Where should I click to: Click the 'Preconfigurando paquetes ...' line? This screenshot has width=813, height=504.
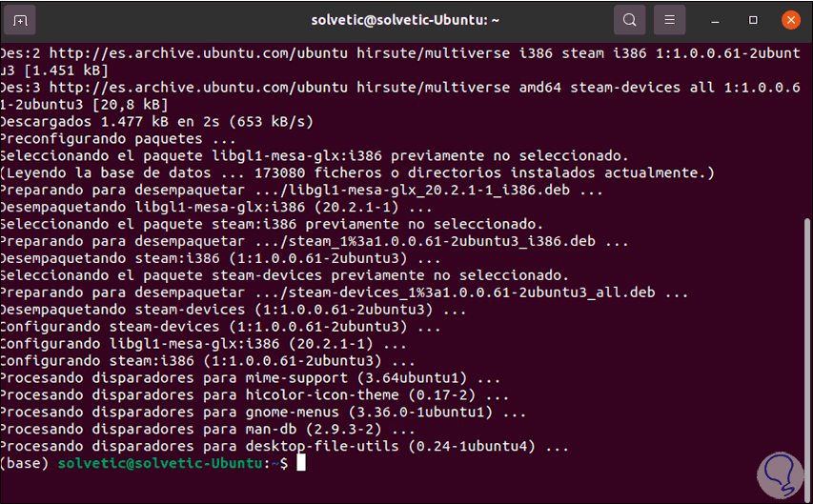pos(118,139)
